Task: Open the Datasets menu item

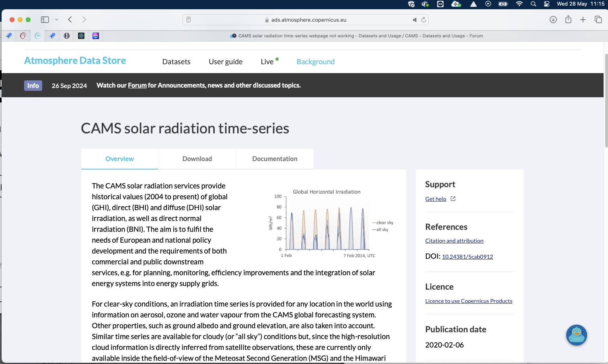Action: tap(176, 61)
